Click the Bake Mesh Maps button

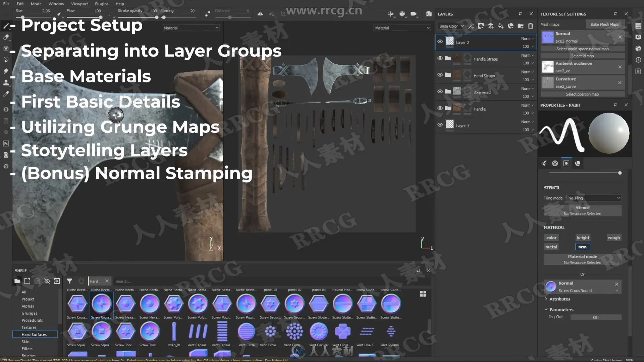(x=604, y=24)
